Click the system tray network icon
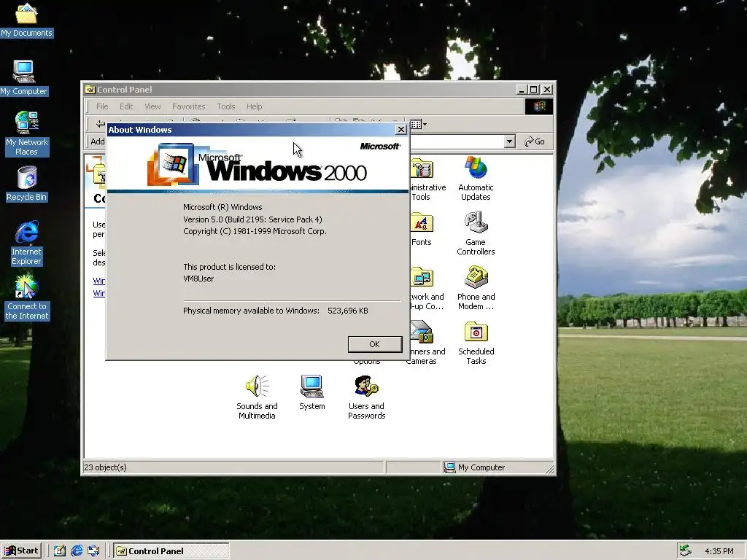The height and width of the screenshot is (560, 747). [x=685, y=551]
